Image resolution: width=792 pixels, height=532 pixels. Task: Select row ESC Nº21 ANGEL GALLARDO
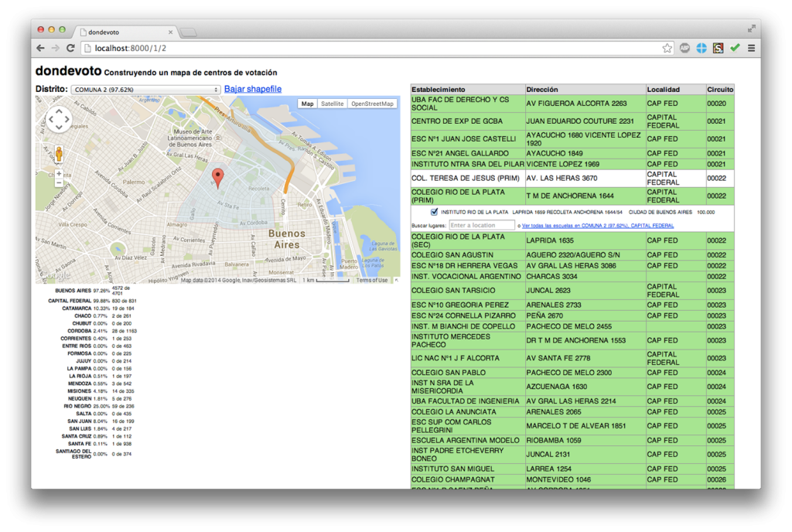572,153
